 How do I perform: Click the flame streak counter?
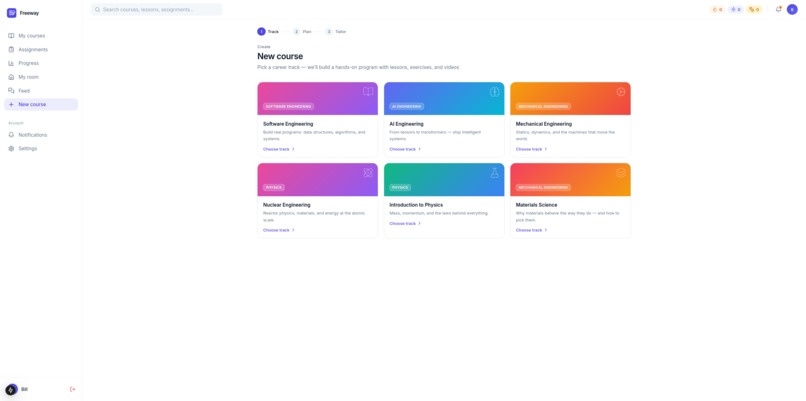point(717,9)
